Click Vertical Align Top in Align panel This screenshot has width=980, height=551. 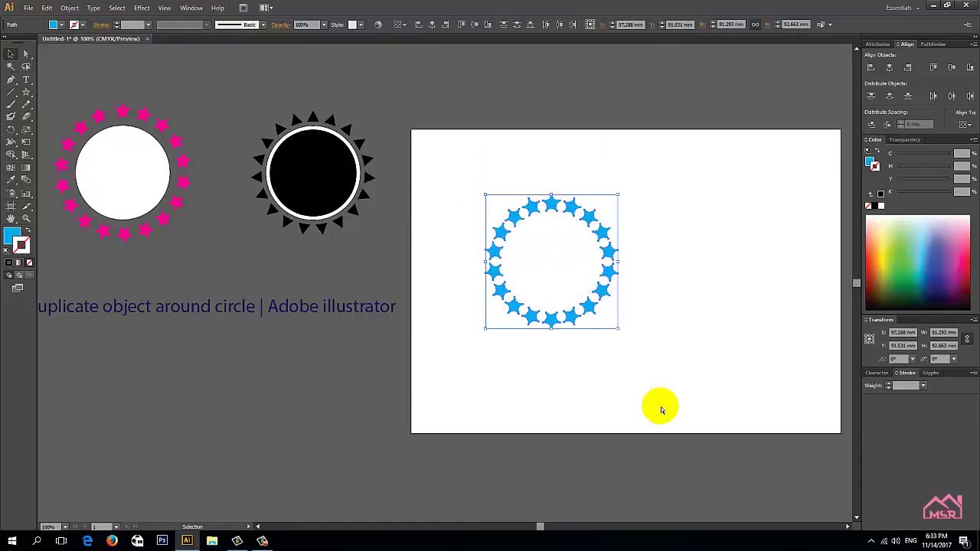[933, 67]
